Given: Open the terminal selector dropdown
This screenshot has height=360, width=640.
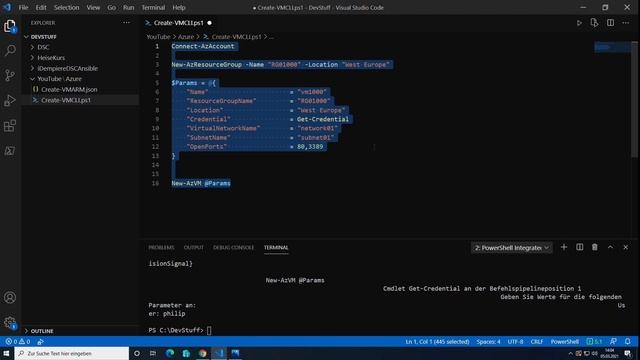Looking at the screenshot, I should coord(511,248).
